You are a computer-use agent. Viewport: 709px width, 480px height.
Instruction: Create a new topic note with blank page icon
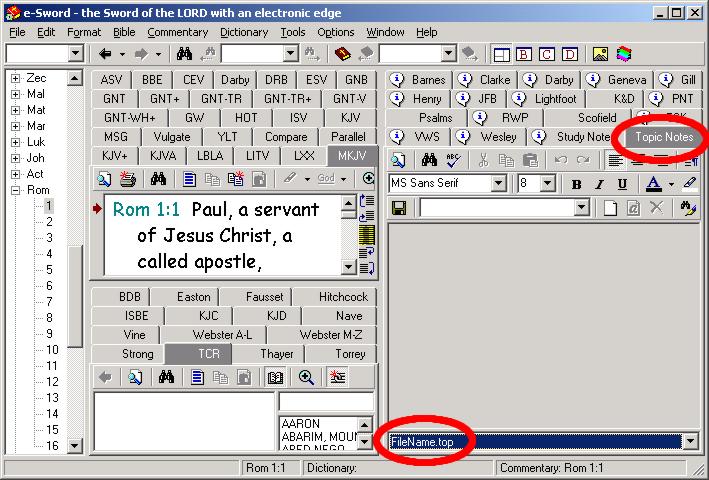pyautogui.click(x=610, y=208)
